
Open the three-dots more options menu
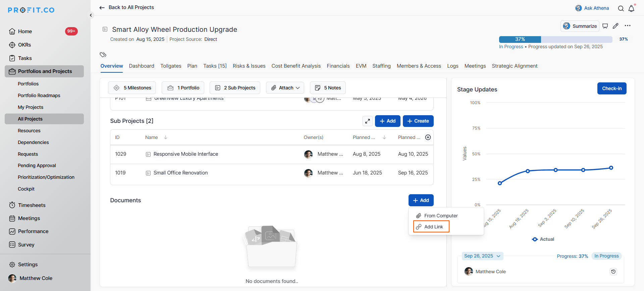click(628, 26)
